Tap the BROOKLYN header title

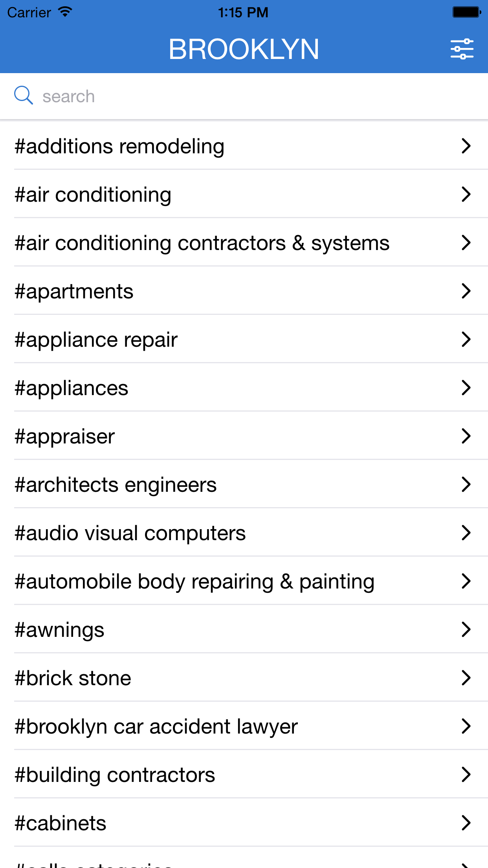[244, 50]
